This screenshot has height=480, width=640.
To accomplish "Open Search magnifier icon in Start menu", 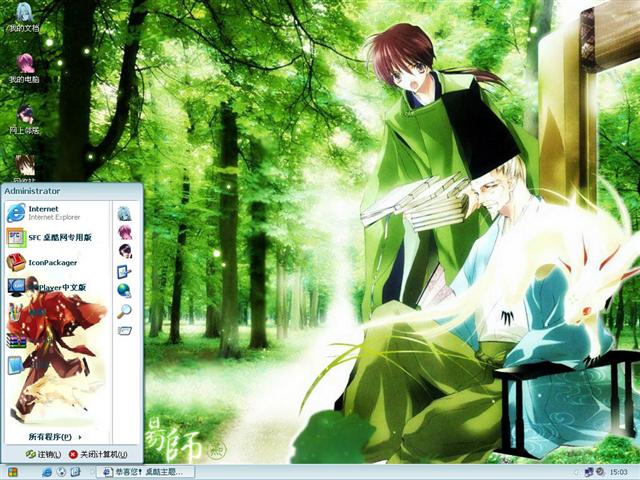I will [x=124, y=311].
